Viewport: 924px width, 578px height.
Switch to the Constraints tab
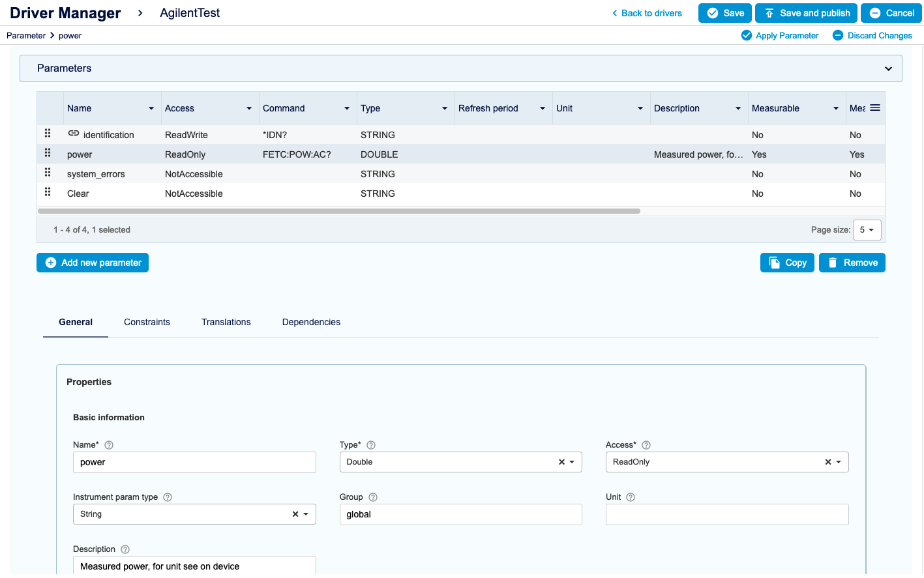click(x=147, y=322)
